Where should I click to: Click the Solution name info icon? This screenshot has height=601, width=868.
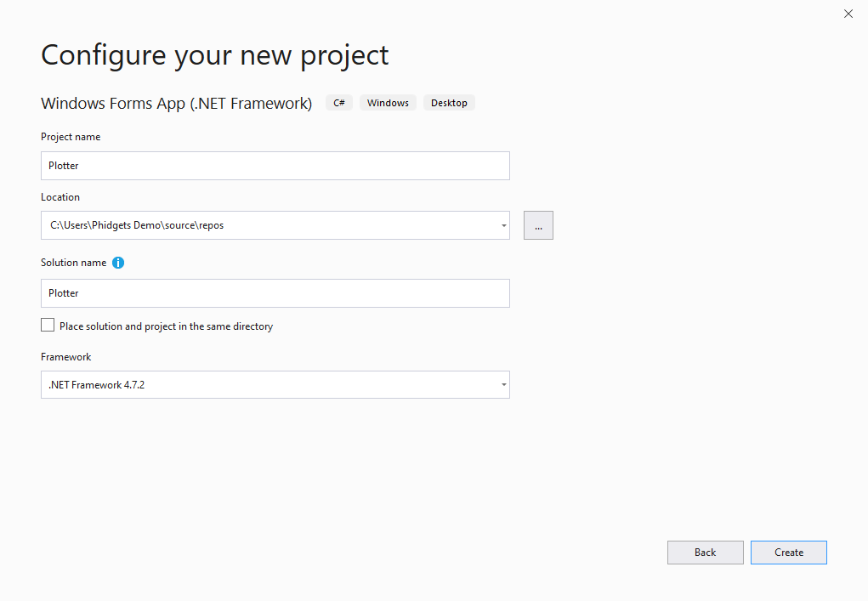point(118,263)
